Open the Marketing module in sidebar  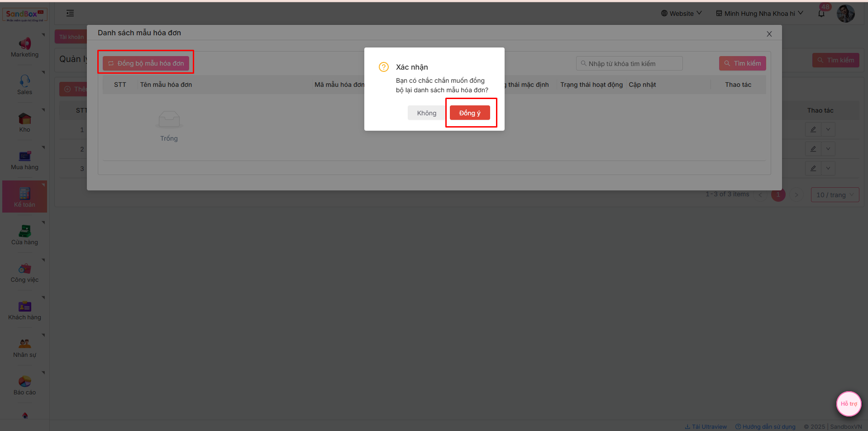pos(24,47)
